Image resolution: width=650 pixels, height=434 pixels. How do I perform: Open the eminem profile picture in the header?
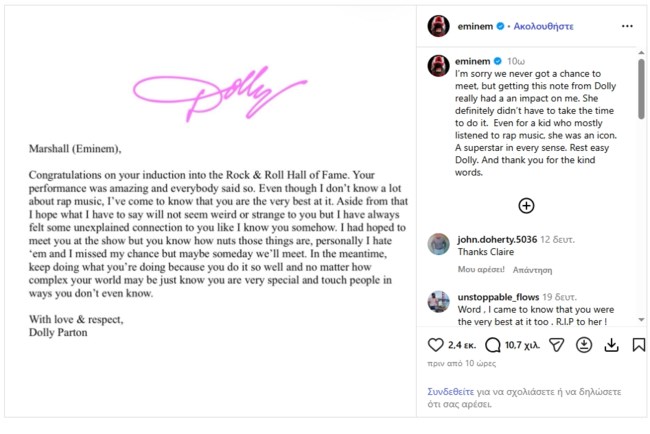tap(439, 26)
